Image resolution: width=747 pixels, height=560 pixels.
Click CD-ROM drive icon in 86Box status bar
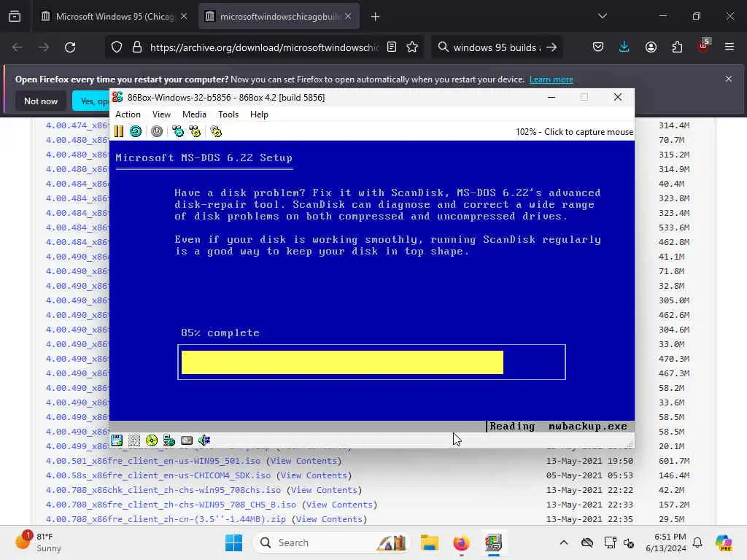point(152,440)
